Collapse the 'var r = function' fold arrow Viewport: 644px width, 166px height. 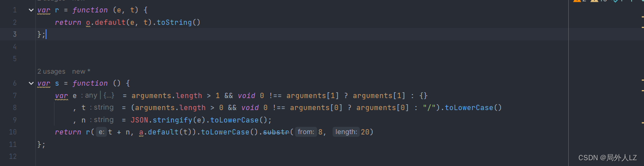click(31, 10)
